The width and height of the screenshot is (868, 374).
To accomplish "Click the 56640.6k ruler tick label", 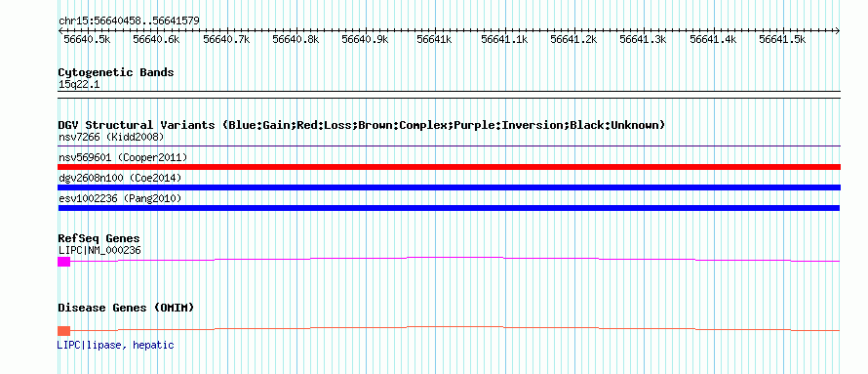I will click(157, 40).
